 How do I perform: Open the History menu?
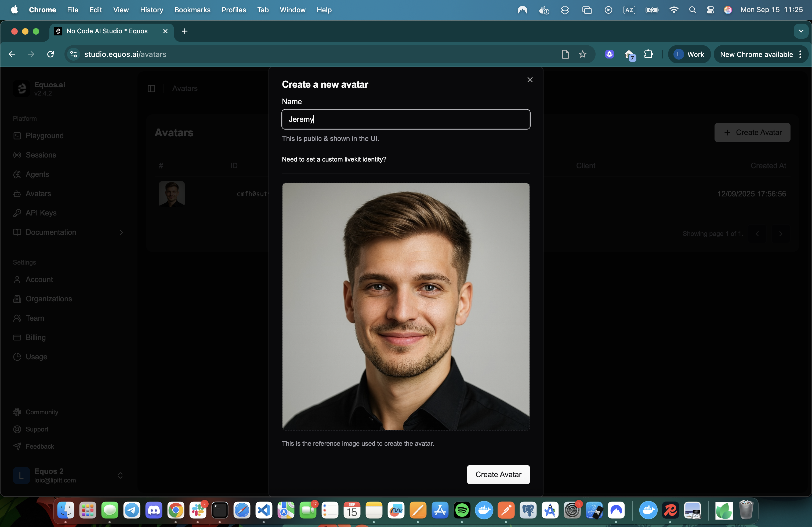coord(151,10)
